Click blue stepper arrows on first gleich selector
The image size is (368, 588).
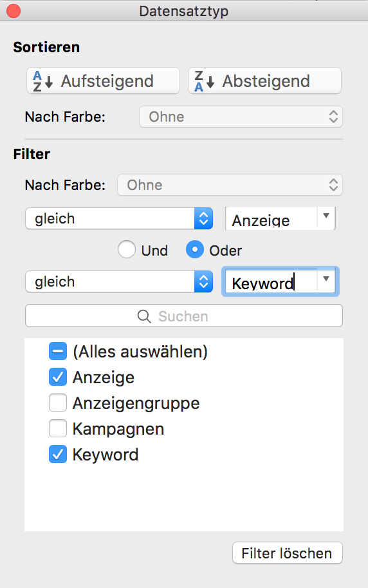coord(203,218)
